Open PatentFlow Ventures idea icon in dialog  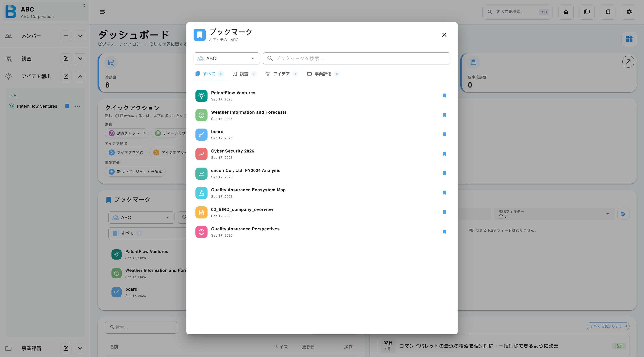click(x=201, y=96)
